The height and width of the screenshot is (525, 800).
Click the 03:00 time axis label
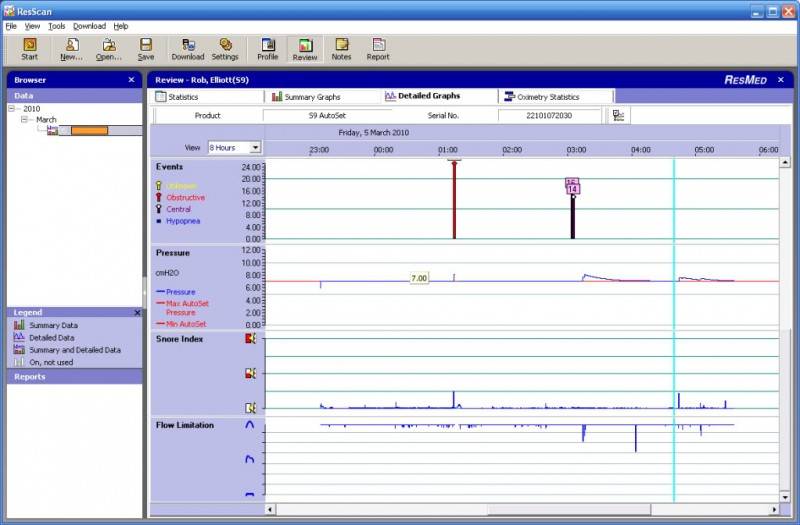[577, 150]
